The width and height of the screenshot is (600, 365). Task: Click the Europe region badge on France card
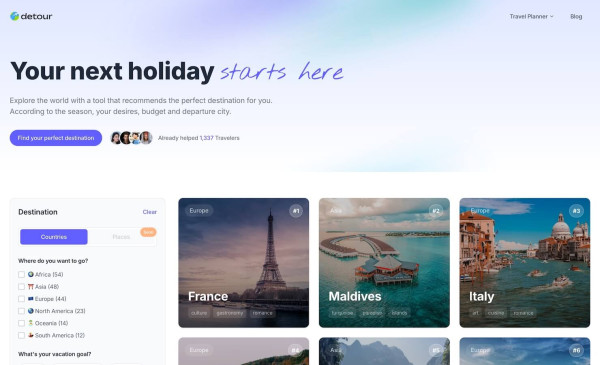pyautogui.click(x=199, y=210)
